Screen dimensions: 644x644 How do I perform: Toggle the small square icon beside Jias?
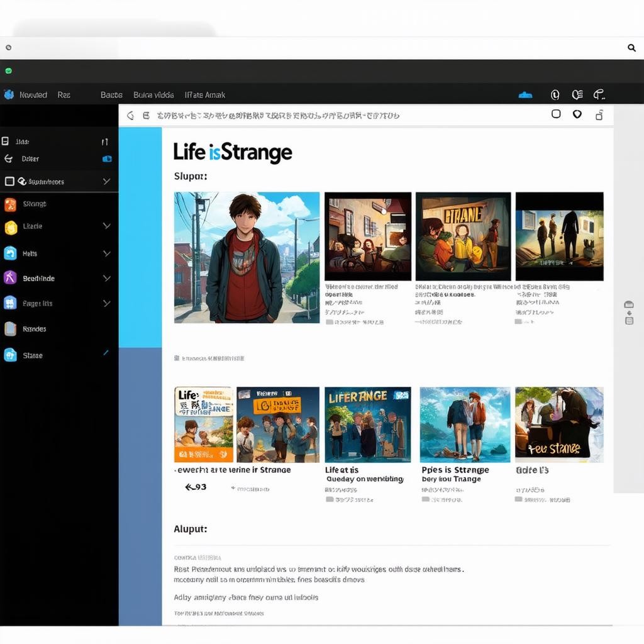click(5, 142)
